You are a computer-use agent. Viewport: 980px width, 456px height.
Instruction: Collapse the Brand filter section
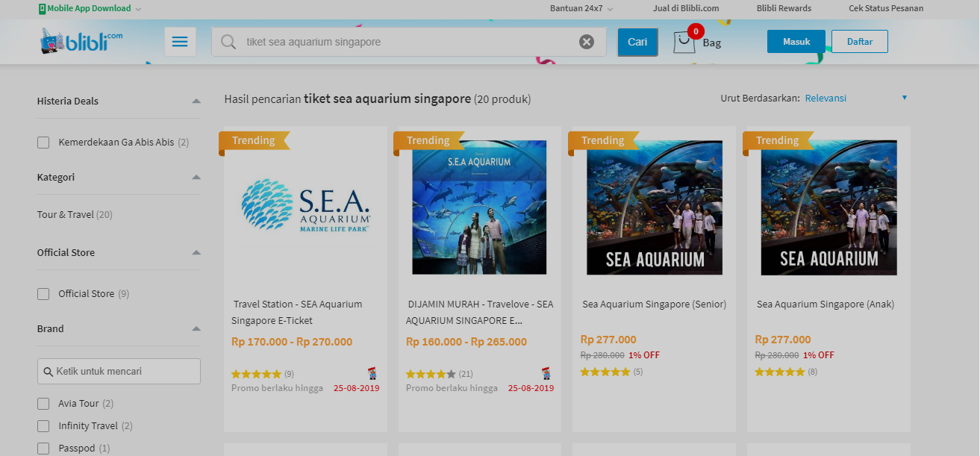(196, 329)
